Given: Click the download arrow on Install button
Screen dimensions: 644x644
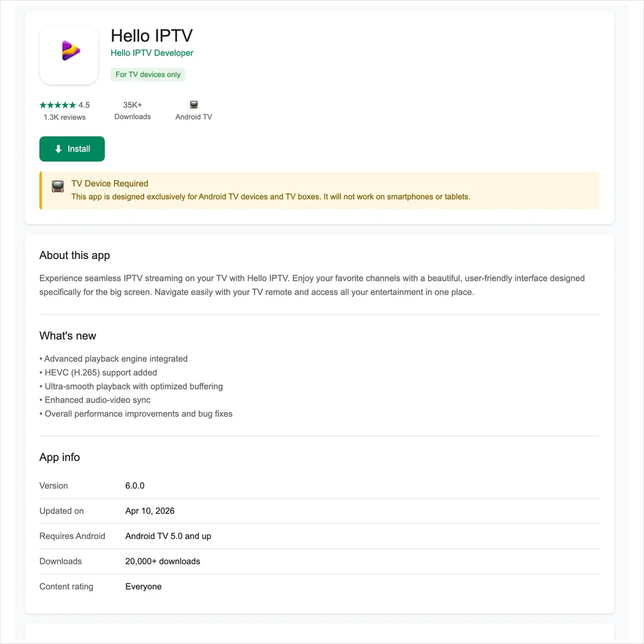Looking at the screenshot, I should [59, 149].
